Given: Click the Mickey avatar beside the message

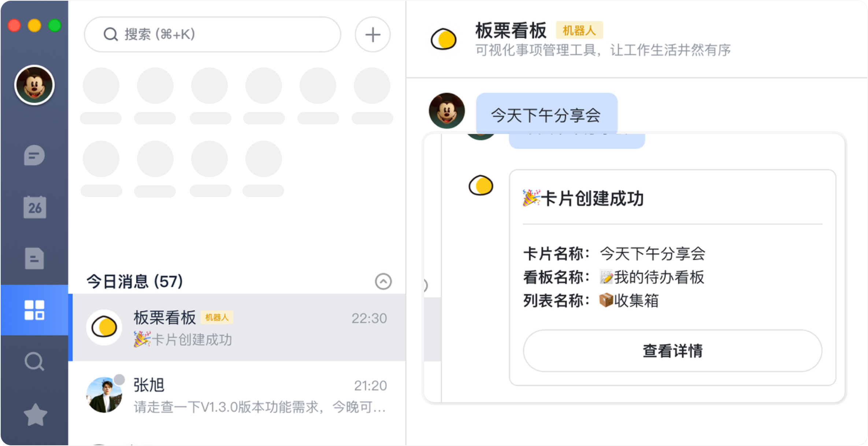Looking at the screenshot, I should (x=447, y=111).
